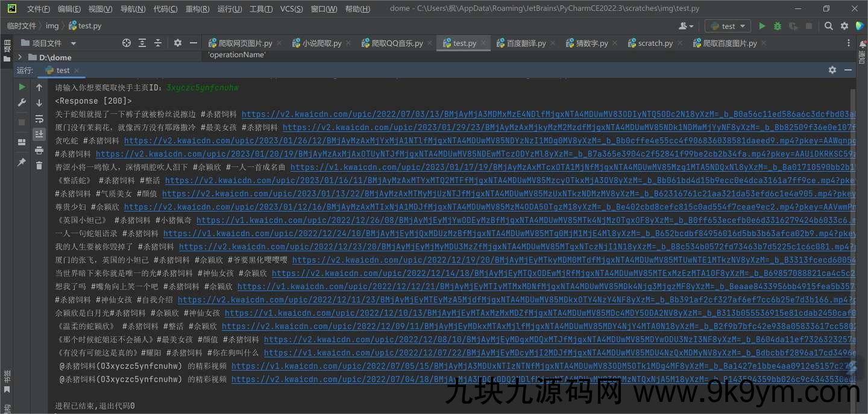Close the test tab in the Run panel
This screenshot has height=414, width=868.
pyautogui.click(x=77, y=71)
